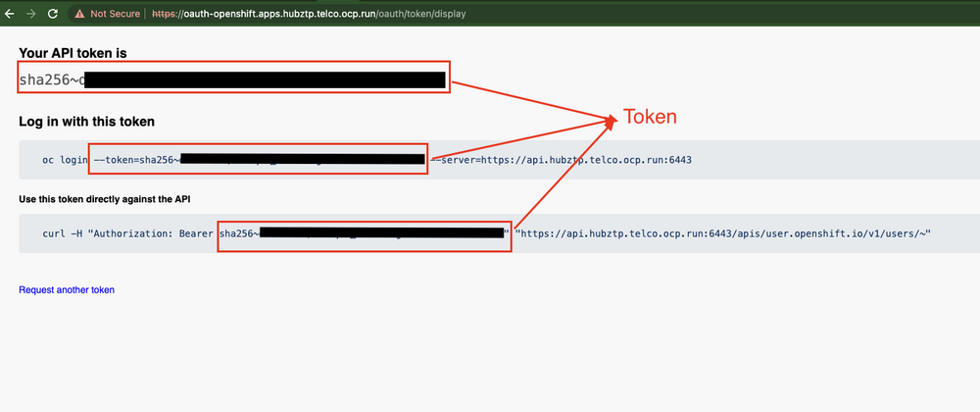Click the browser forward arrow
Image resolution: width=980 pixels, height=412 pixels.
coord(29,15)
